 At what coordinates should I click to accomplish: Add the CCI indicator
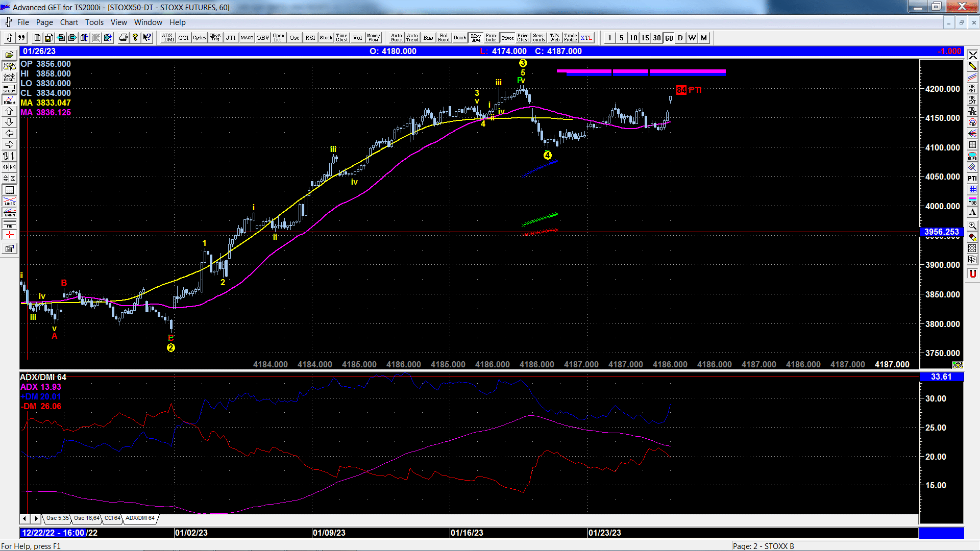click(x=184, y=38)
